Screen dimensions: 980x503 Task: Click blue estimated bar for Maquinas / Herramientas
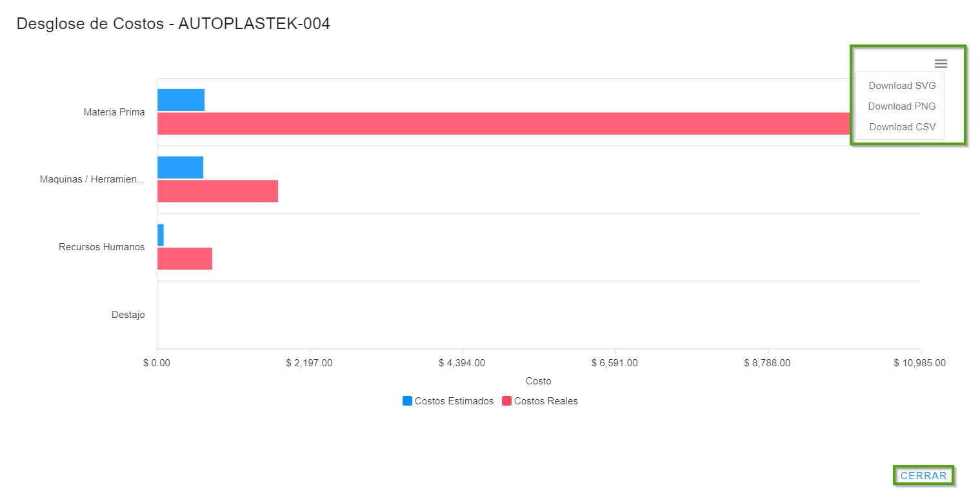tap(180, 168)
